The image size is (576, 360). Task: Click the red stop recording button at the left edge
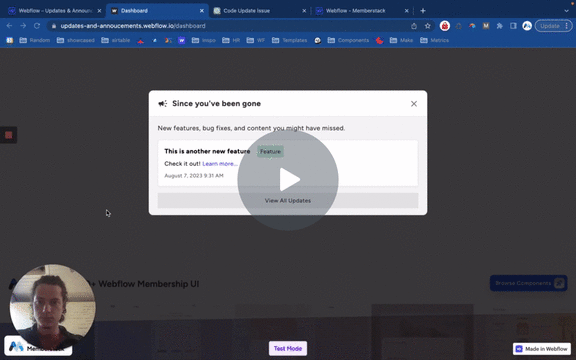(x=8, y=135)
